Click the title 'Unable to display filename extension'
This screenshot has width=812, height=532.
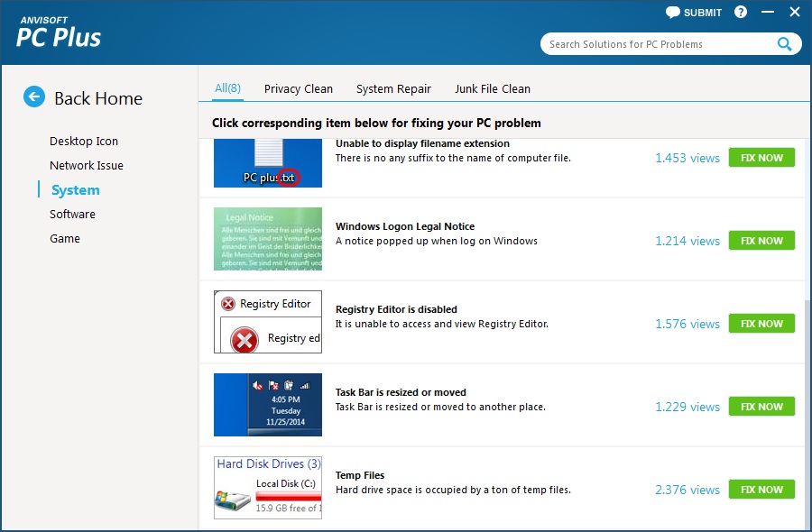(x=422, y=143)
